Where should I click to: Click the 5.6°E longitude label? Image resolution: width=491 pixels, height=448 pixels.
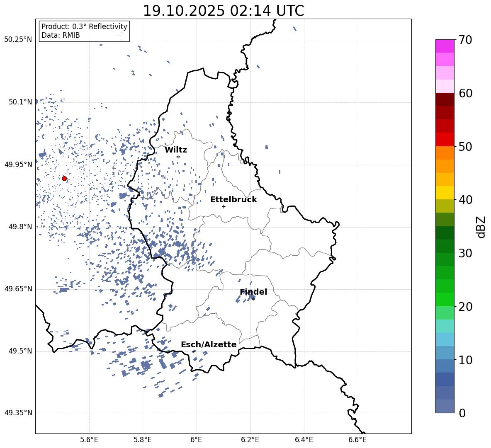coord(89,440)
